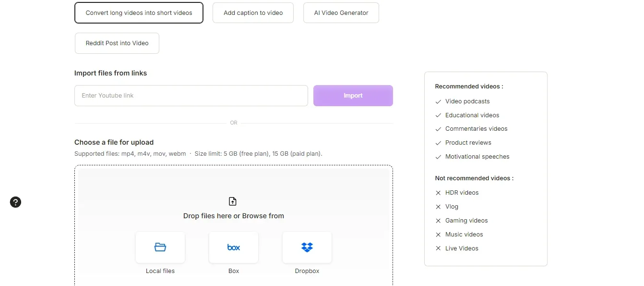Click the Import files from links heading
This screenshot has height=286, width=644.
click(x=110, y=73)
